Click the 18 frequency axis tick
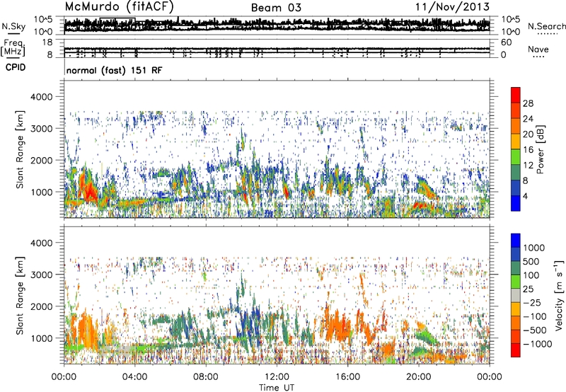Viewport: 566px width, 392px height. pos(47,42)
